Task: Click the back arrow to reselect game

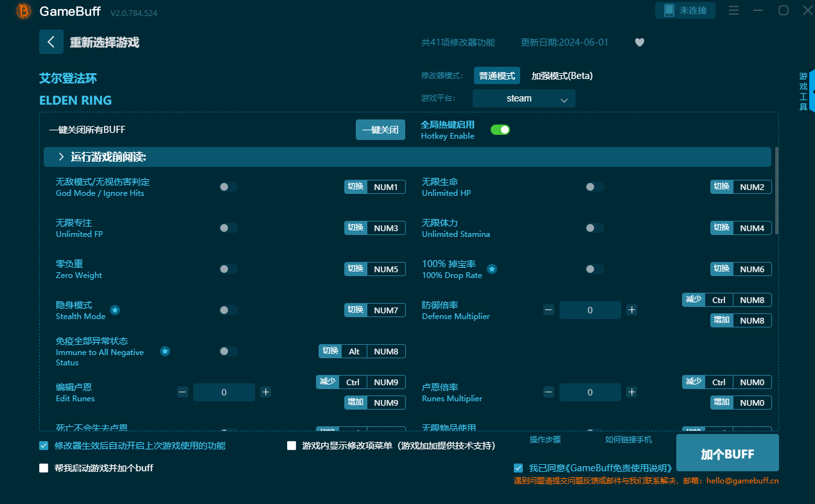Action: coord(51,42)
